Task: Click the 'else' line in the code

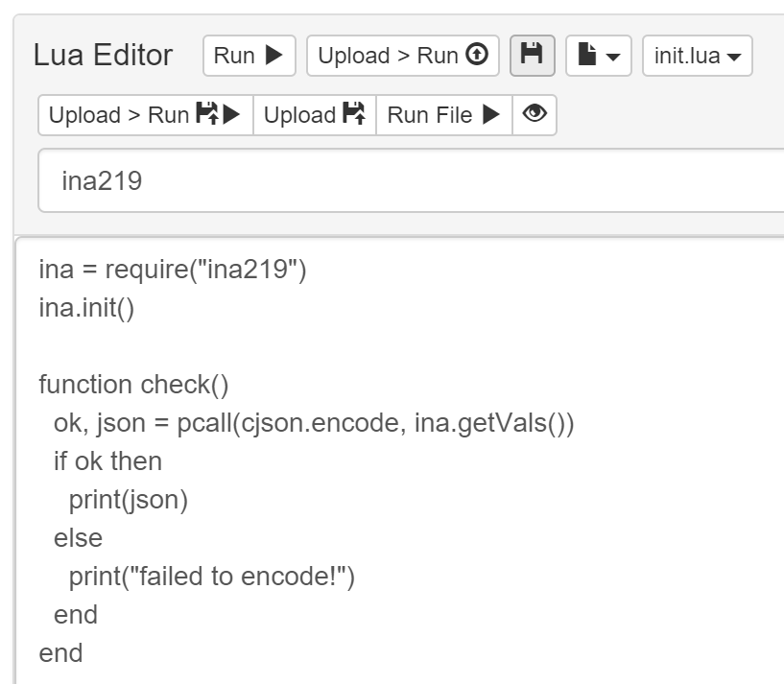Action: (x=78, y=538)
